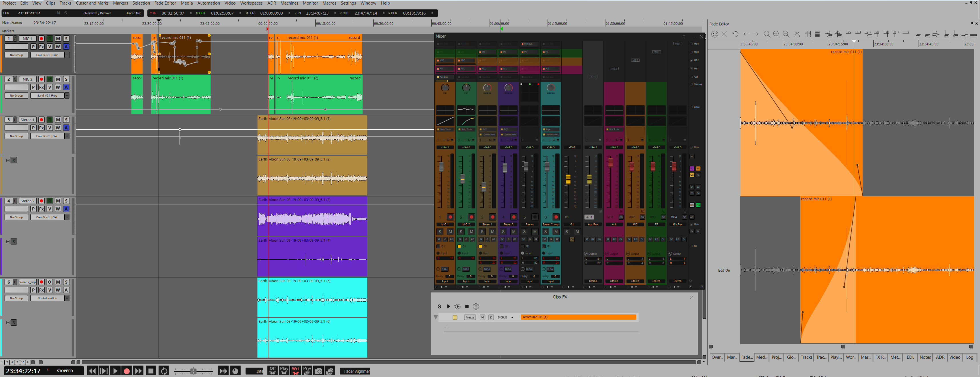This screenshot has width=980, height=377.
Task: Open the Fx panel on the MIC 1 track
Action: (x=41, y=47)
